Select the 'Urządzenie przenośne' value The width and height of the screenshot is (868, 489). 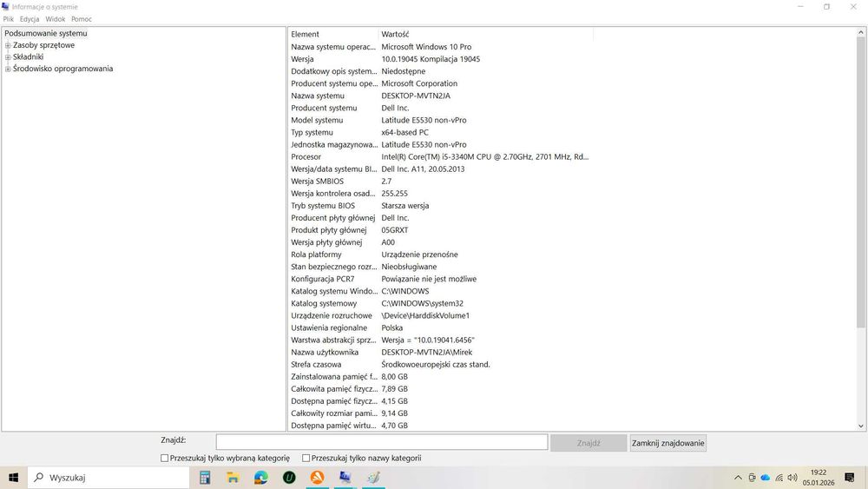[419, 254]
